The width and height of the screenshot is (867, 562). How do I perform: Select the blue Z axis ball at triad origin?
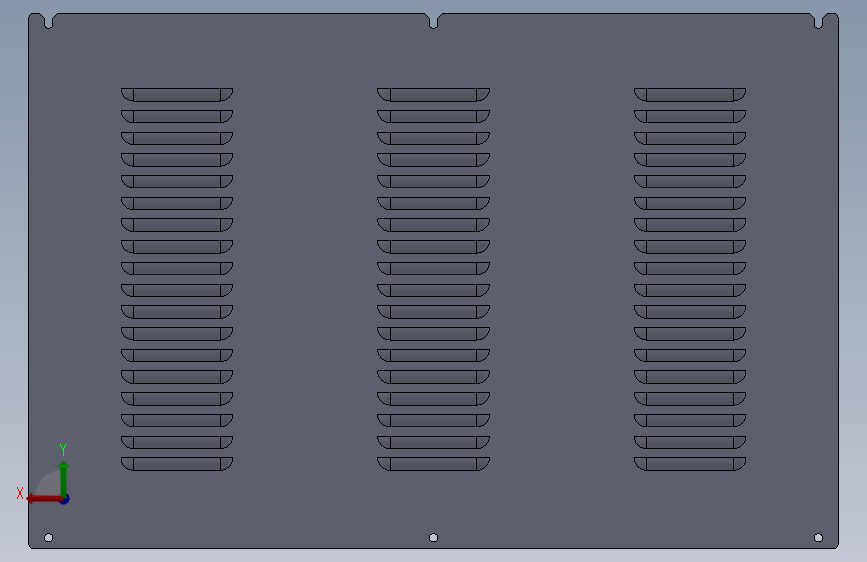click(65, 499)
